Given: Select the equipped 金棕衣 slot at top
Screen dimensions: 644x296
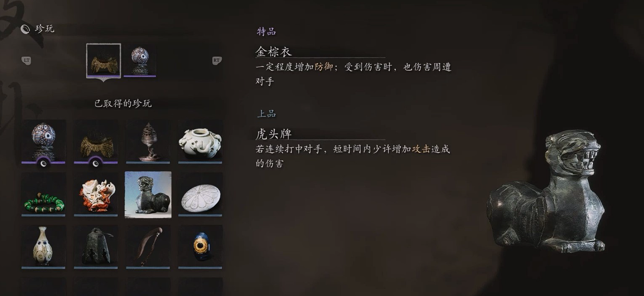Looking at the screenshot, I should 103,61.
